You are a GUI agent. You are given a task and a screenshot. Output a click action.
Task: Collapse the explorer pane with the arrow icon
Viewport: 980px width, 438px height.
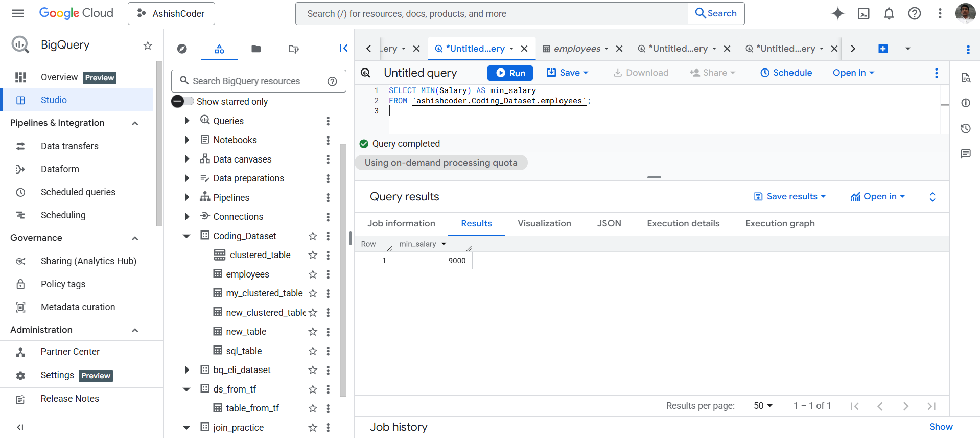pyautogui.click(x=344, y=48)
